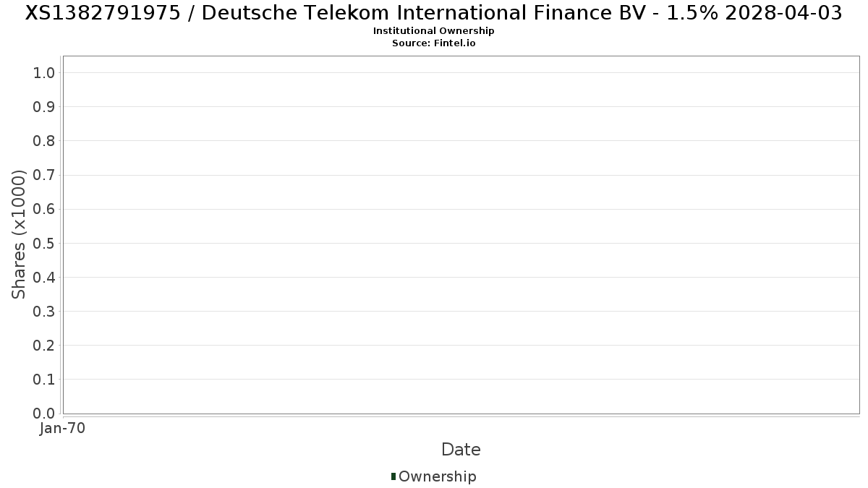Click the Institutional Ownership subtitle
This screenshot has width=868, height=488.
coord(434,31)
